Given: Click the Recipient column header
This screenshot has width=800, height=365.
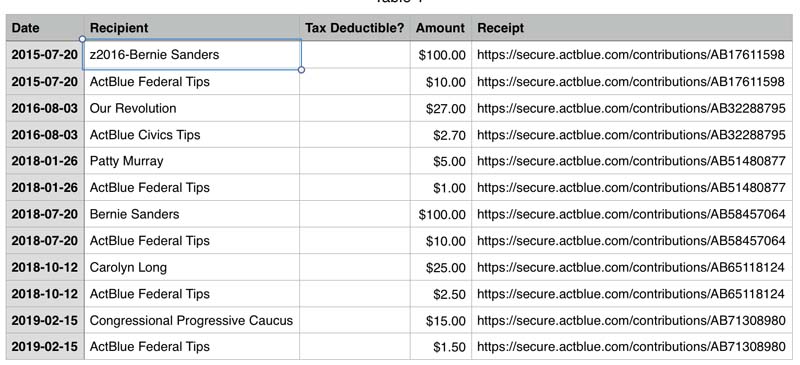Looking at the screenshot, I should click(x=192, y=28).
